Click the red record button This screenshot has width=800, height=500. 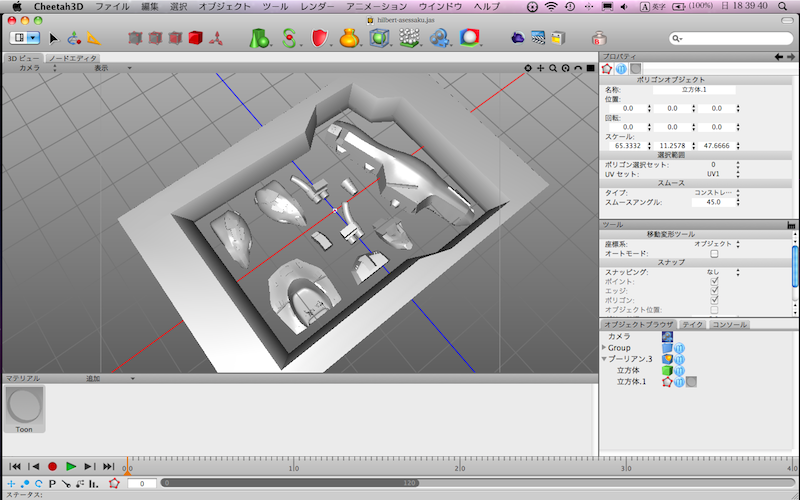pos(52,466)
